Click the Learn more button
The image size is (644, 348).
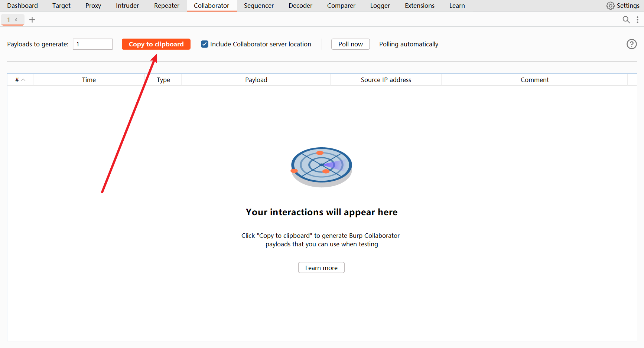(x=321, y=268)
